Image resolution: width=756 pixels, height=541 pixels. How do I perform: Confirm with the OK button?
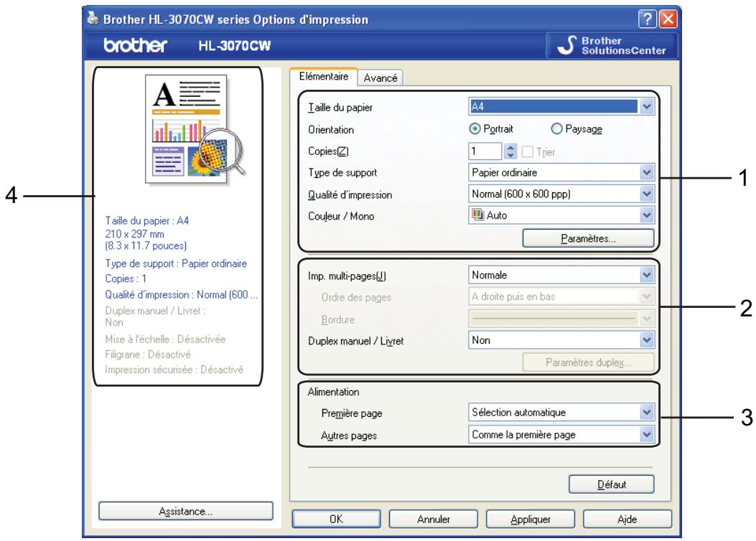(336, 519)
